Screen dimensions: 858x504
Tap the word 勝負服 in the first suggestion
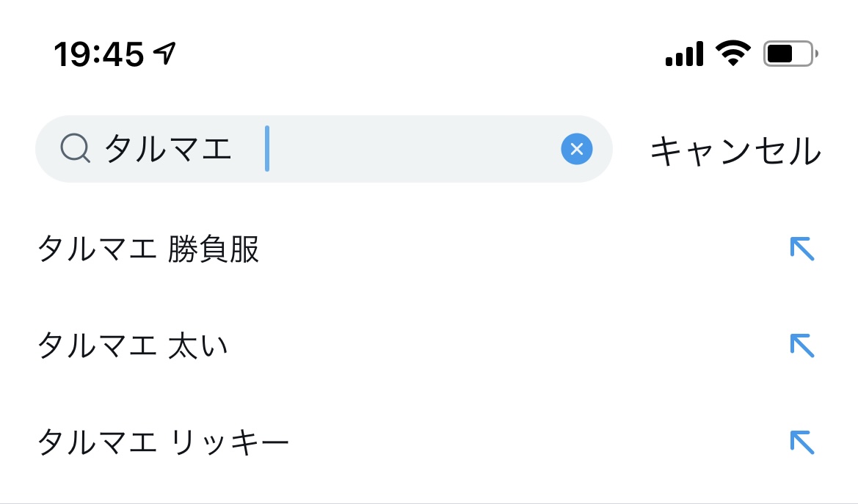[x=214, y=250]
